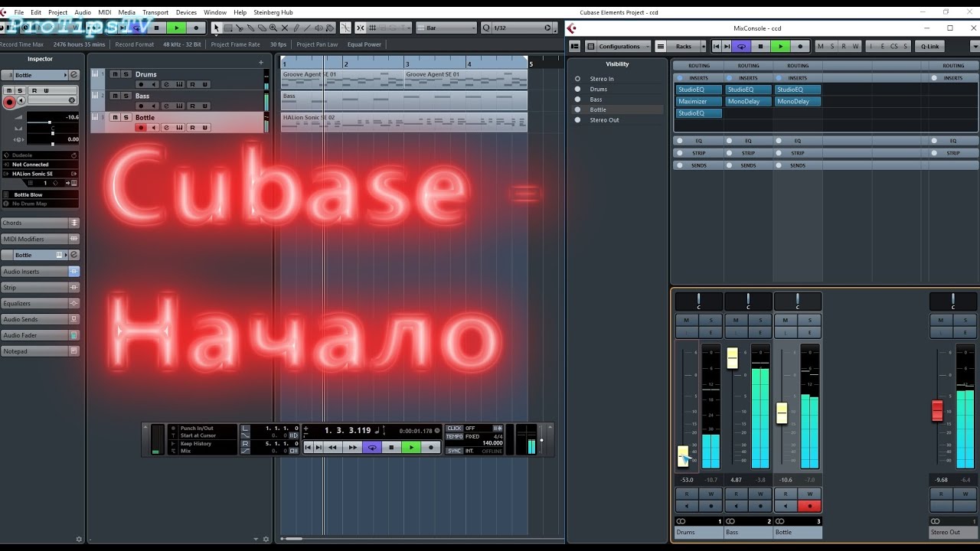Open the Devices menu
980x551 pixels.
tap(186, 12)
